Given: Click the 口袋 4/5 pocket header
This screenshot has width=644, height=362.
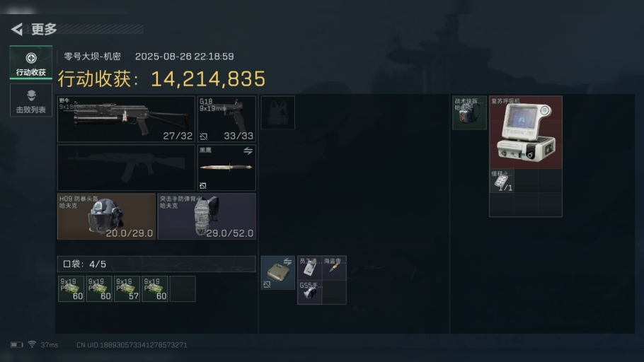Looking at the screenshot, I should 156,264.
